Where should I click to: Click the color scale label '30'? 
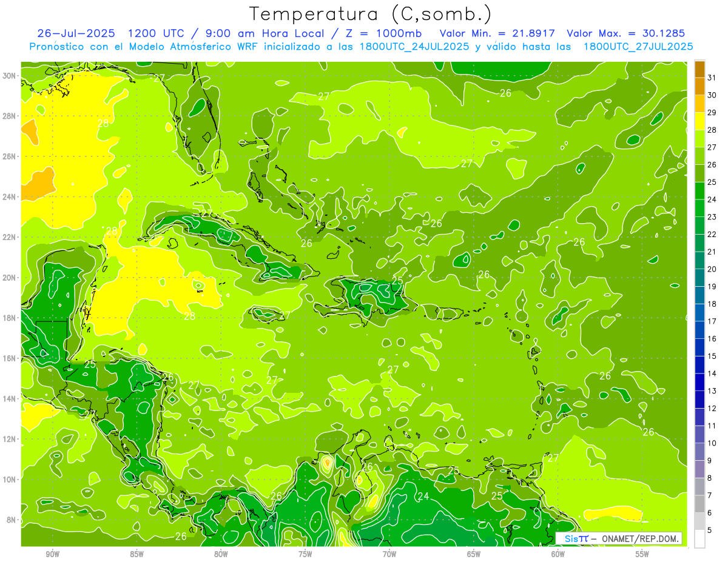click(x=712, y=95)
